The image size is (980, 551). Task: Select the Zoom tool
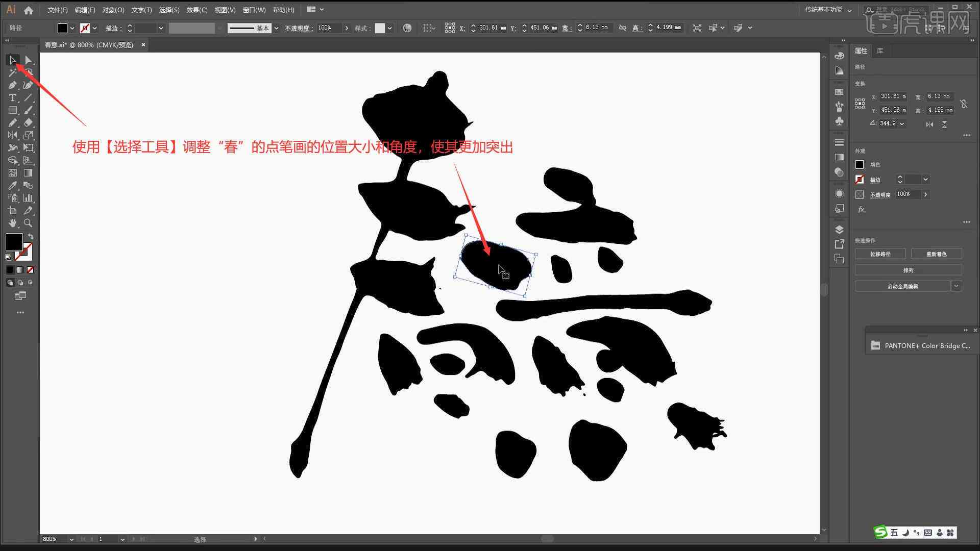(x=28, y=222)
